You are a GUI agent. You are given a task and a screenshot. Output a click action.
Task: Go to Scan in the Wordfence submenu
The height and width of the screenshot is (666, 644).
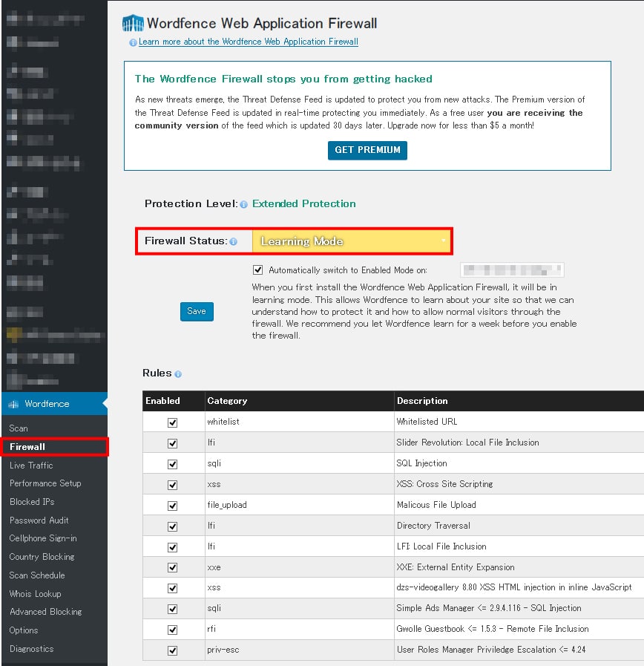click(x=19, y=428)
